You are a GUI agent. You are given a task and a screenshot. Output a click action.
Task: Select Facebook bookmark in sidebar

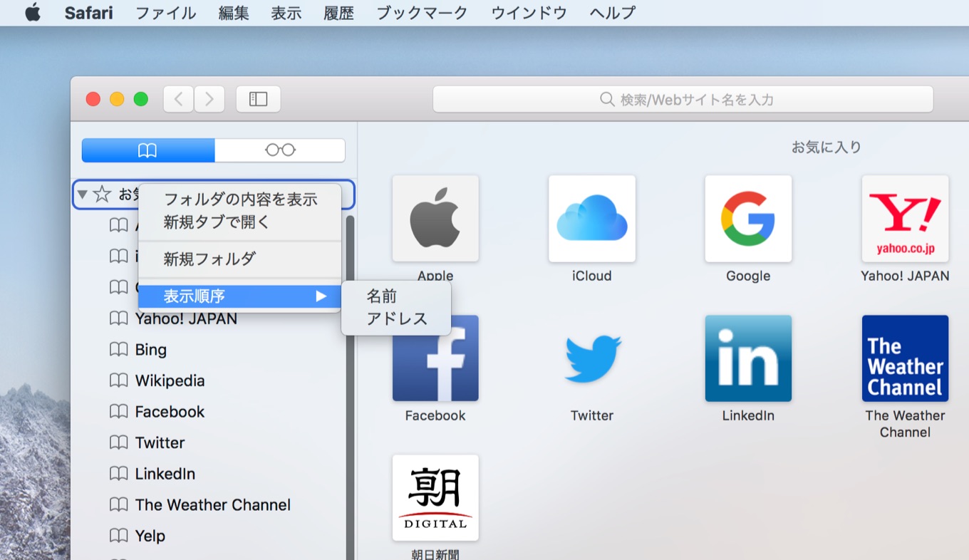[170, 412]
